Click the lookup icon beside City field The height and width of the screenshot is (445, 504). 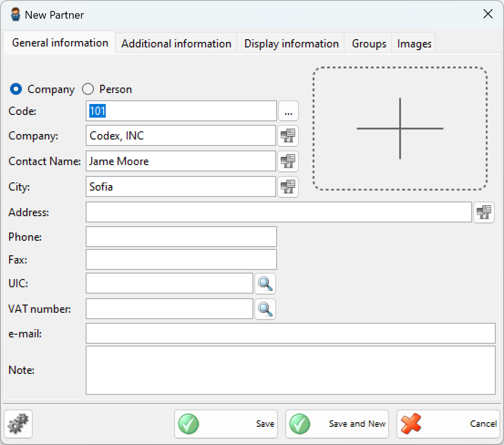coord(288,187)
